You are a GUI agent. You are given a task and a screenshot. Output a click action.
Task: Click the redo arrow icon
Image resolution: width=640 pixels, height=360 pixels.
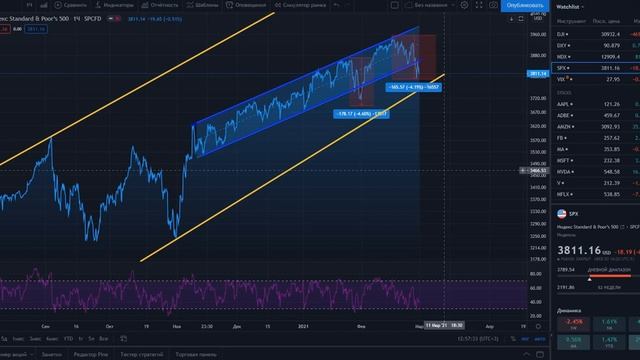coord(347,5)
